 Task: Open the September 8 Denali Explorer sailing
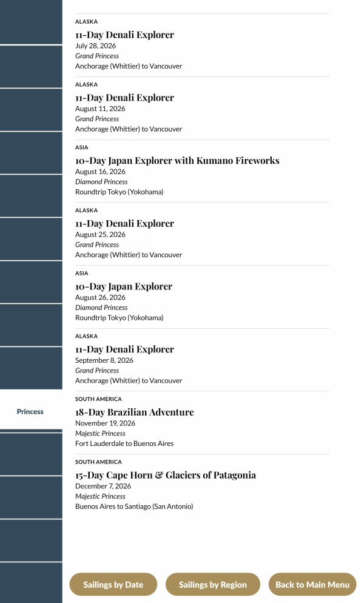coord(124,349)
